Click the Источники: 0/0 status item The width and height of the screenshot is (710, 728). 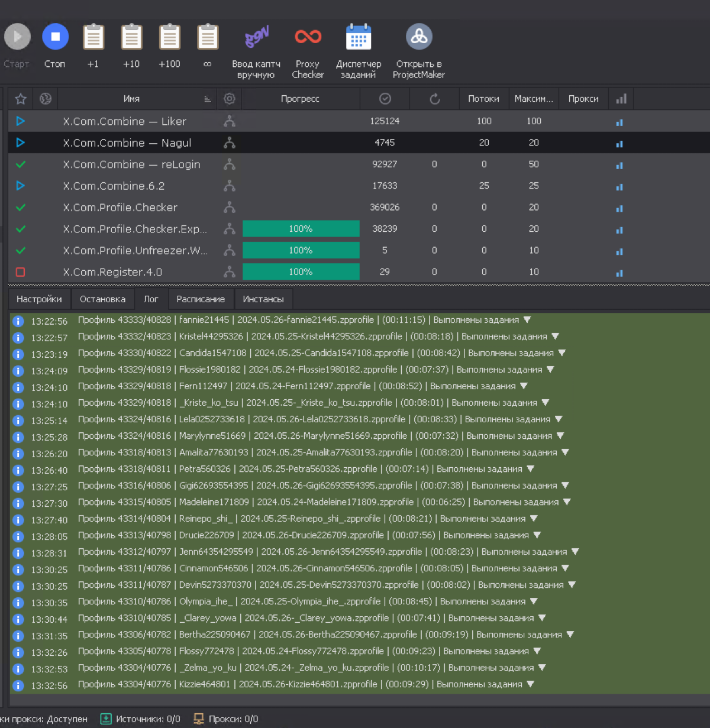coord(141,719)
